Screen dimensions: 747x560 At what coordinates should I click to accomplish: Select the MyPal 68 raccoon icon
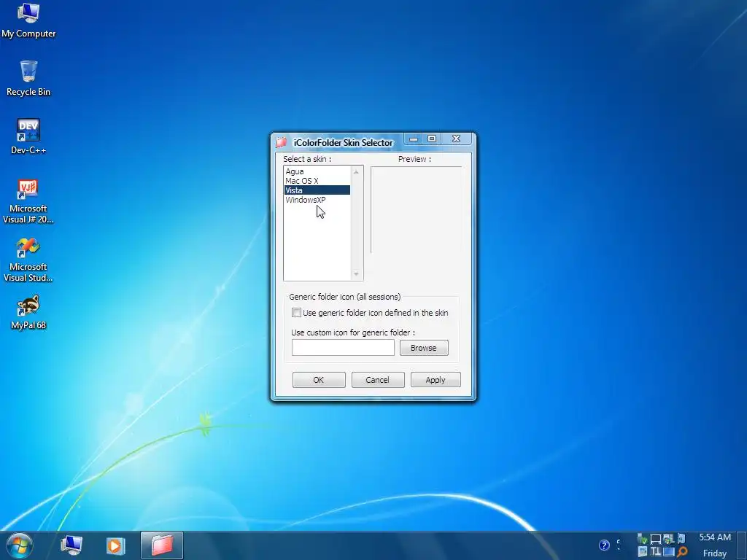(x=28, y=312)
